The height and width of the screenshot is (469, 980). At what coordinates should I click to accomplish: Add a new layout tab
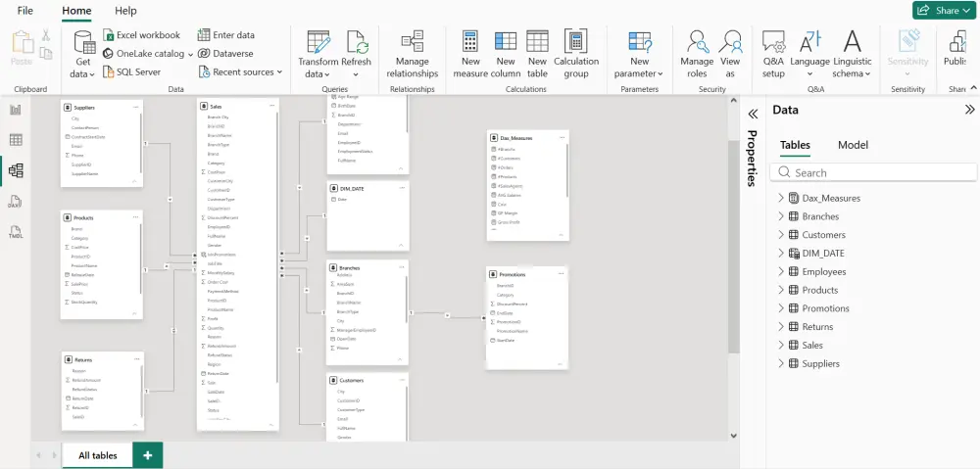click(x=148, y=455)
